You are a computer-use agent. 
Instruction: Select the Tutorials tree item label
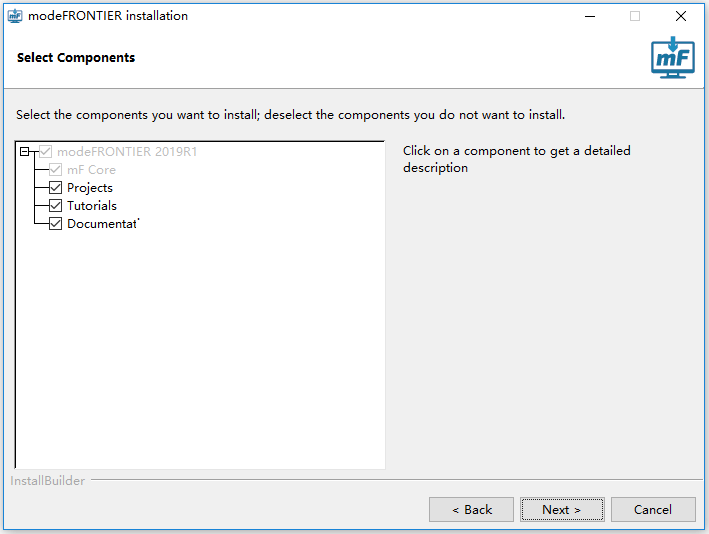pos(92,206)
